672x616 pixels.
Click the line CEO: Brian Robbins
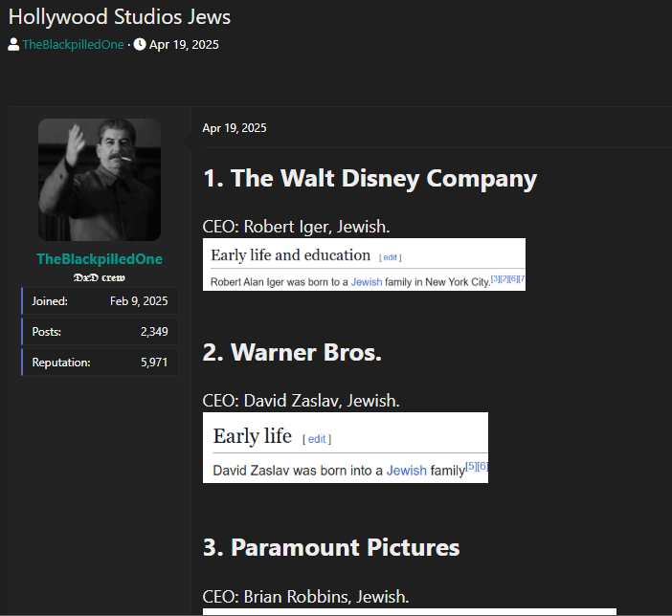pos(305,596)
